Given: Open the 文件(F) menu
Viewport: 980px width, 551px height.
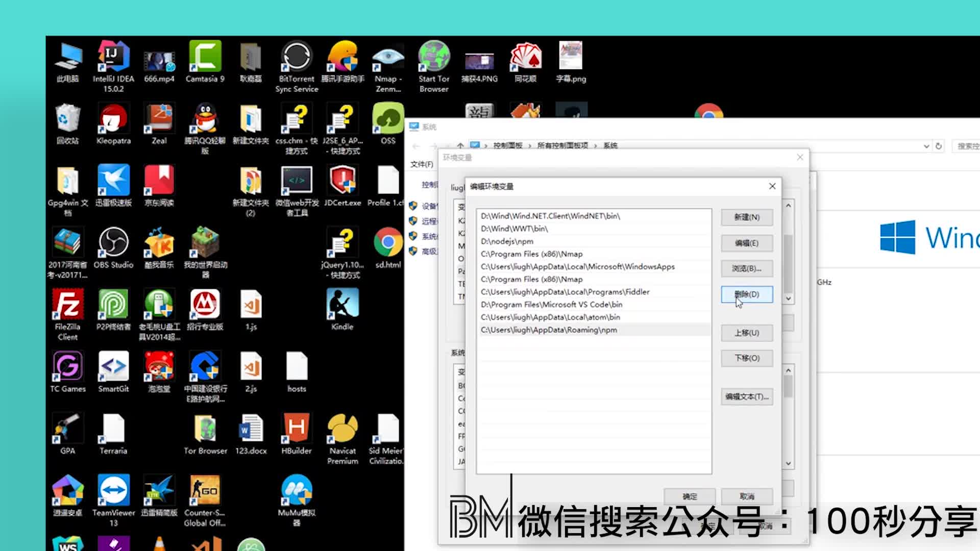Looking at the screenshot, I should 422,164.
